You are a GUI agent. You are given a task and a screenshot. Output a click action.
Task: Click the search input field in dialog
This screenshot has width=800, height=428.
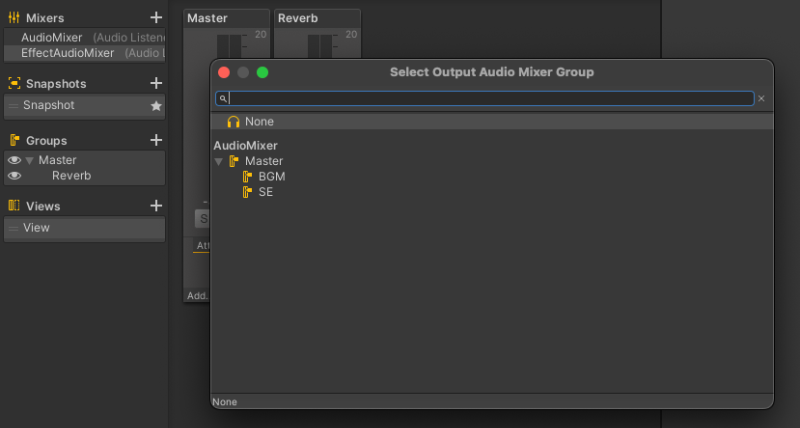[x=490, y=98]
